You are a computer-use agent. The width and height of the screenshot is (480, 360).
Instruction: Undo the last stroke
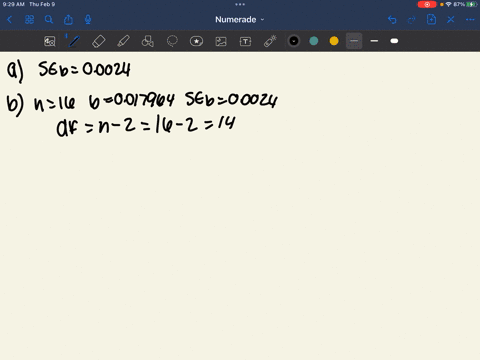(392, 20)
